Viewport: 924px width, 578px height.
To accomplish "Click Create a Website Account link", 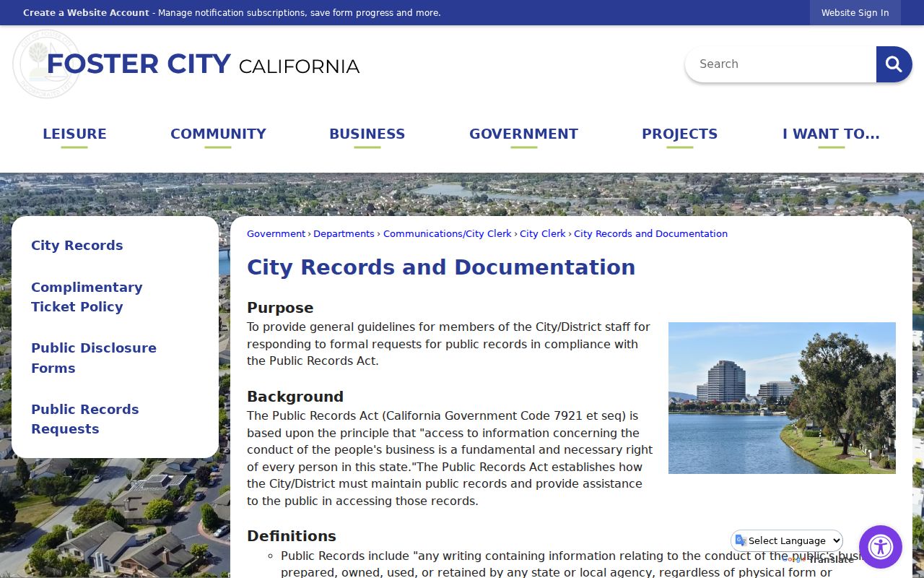I will [86, 13].
